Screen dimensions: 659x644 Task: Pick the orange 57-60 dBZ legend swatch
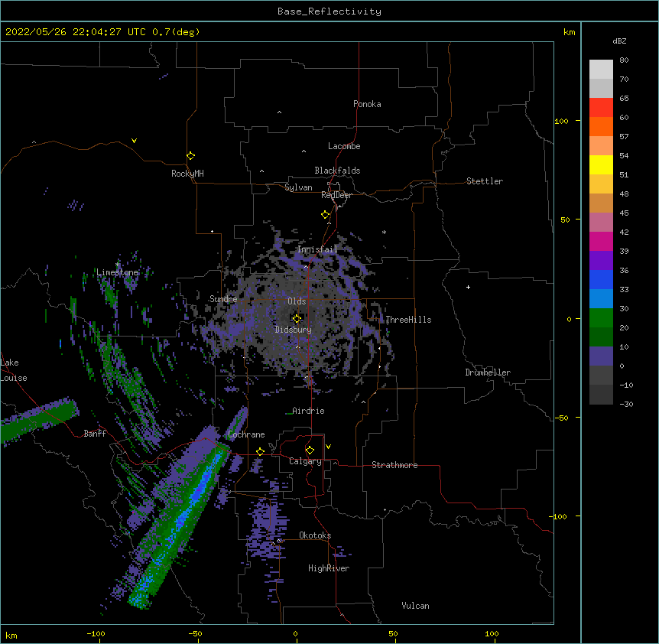pos(601,127)
